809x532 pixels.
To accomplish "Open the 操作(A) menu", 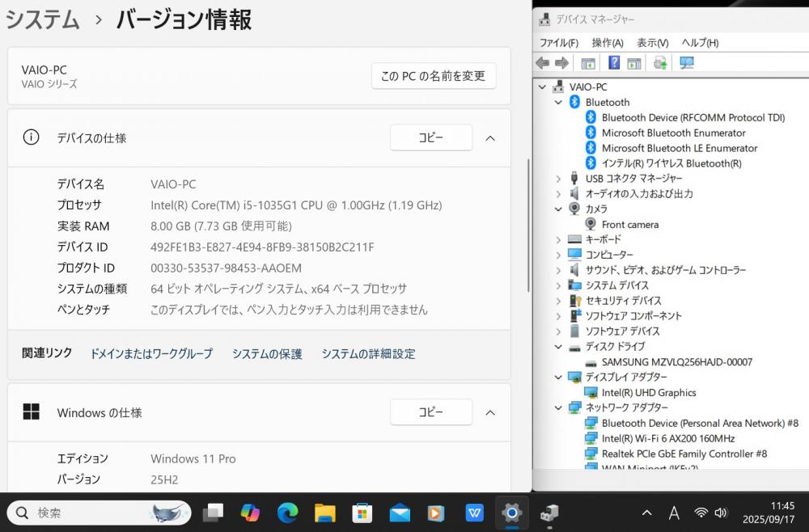I will (x=607, y=43).
